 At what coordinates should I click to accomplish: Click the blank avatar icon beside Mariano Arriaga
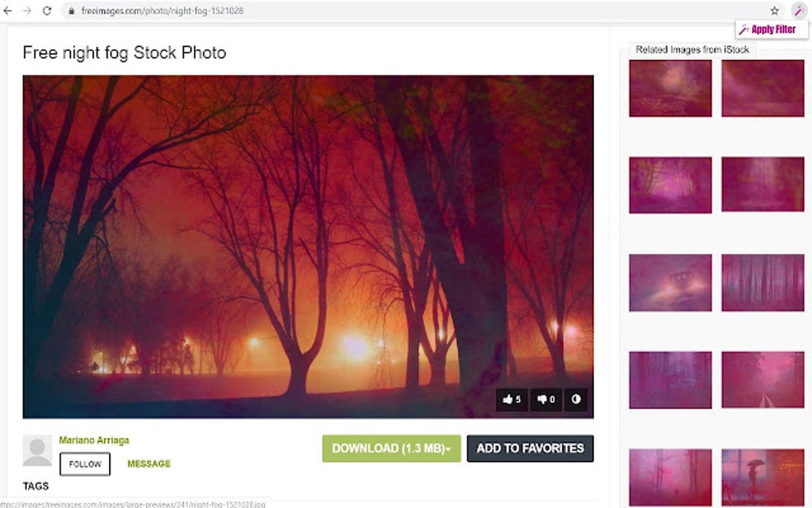pos(37,451)
